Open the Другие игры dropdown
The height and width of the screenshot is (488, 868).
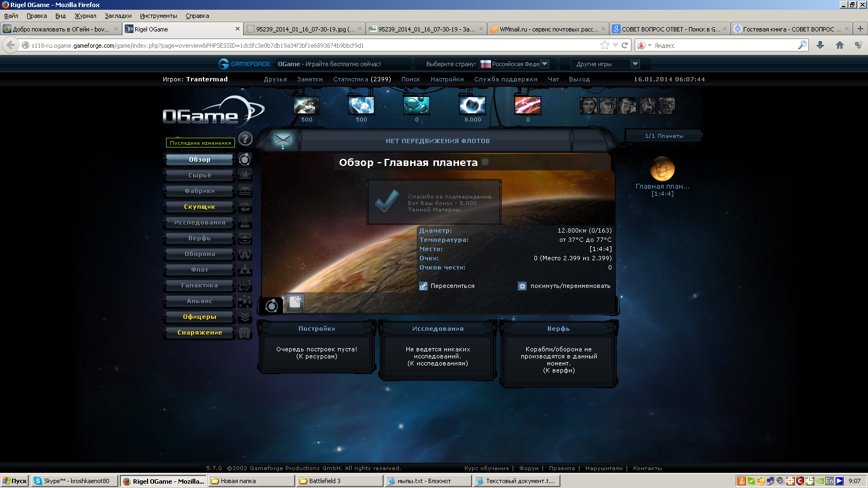[x=605, y=64]
